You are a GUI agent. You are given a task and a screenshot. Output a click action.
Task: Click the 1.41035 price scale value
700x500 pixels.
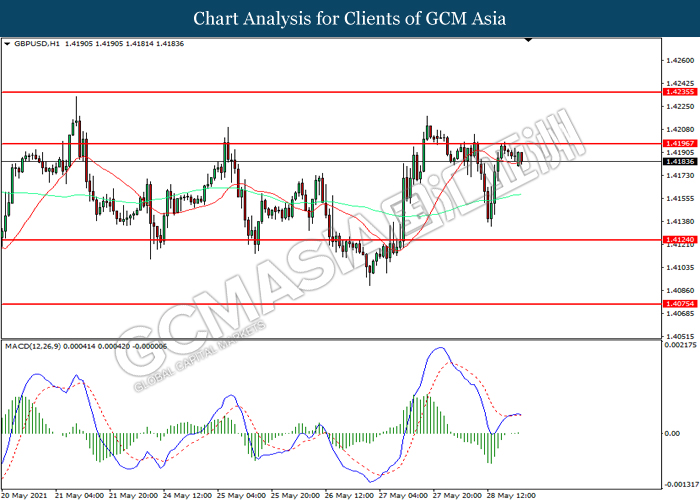pyautogui.click(x=680, y=268)
